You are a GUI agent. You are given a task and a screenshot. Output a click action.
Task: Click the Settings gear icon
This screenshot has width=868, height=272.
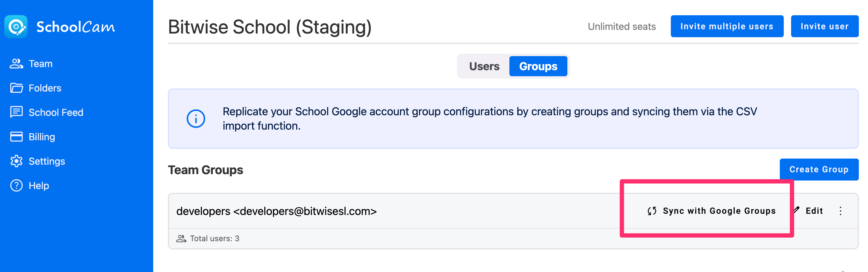click(x=16, y=161)
